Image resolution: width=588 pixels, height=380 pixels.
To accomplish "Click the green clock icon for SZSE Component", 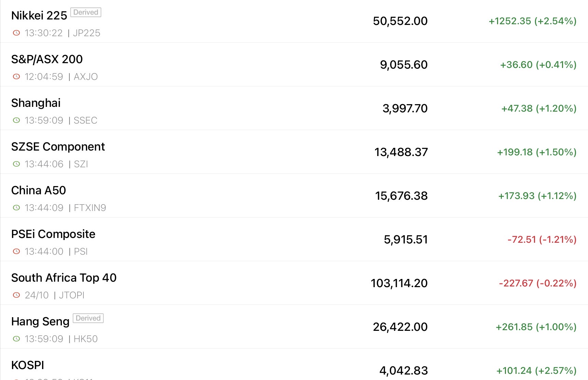I will point(16,164).
